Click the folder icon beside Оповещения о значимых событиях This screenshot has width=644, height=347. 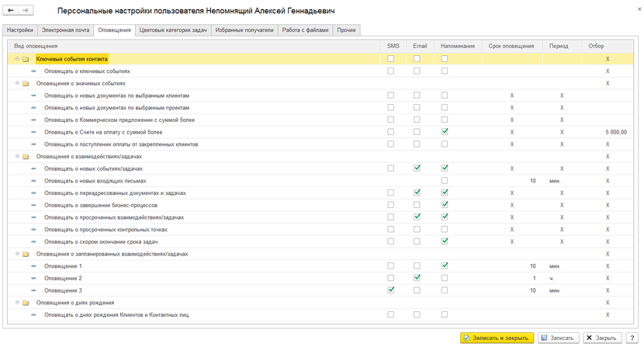pos(26,84)
